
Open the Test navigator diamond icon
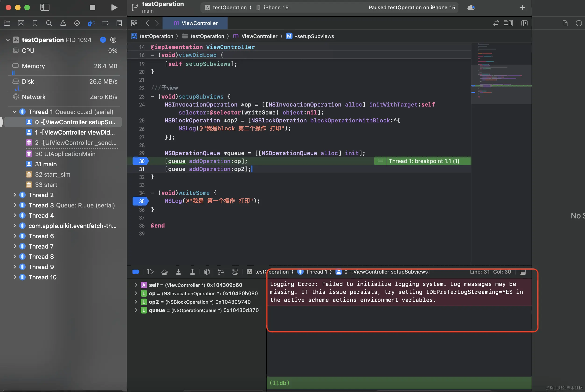pos(77,23)
